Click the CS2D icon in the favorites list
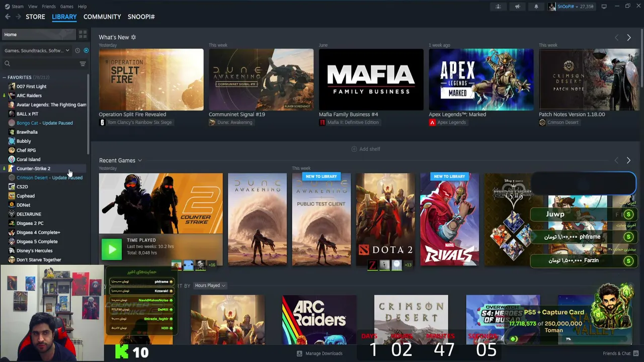This screenshot has height=362, width=644. tap(12, 187)
